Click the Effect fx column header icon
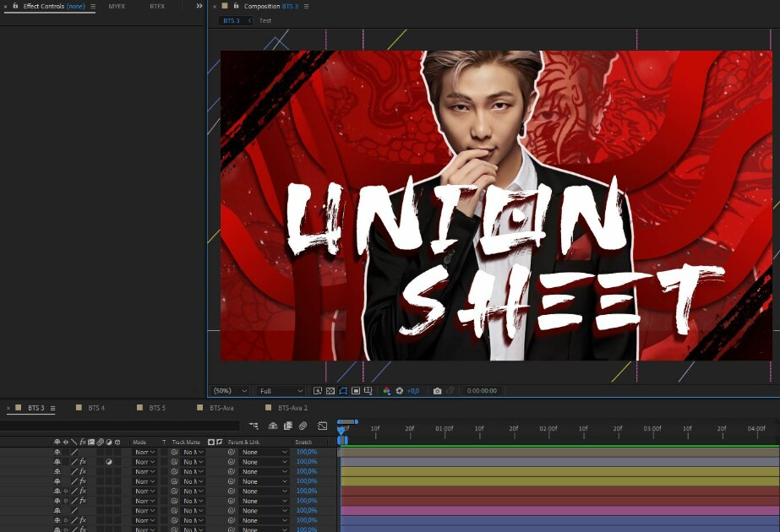Image resolution: width=780 pixels, height=532 pixels. pos(83,442)
